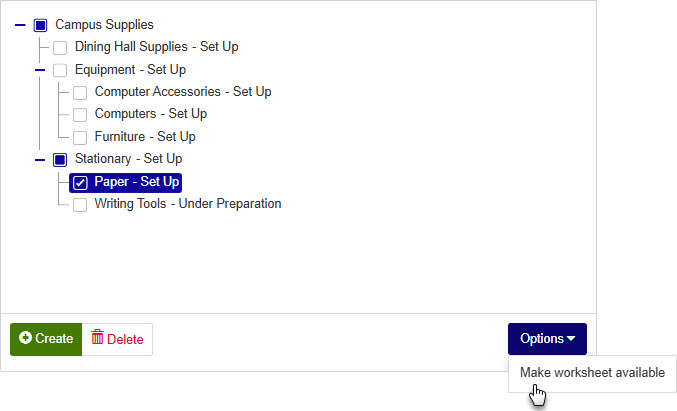Toggle the Campus Supplies checkbox

41,25
